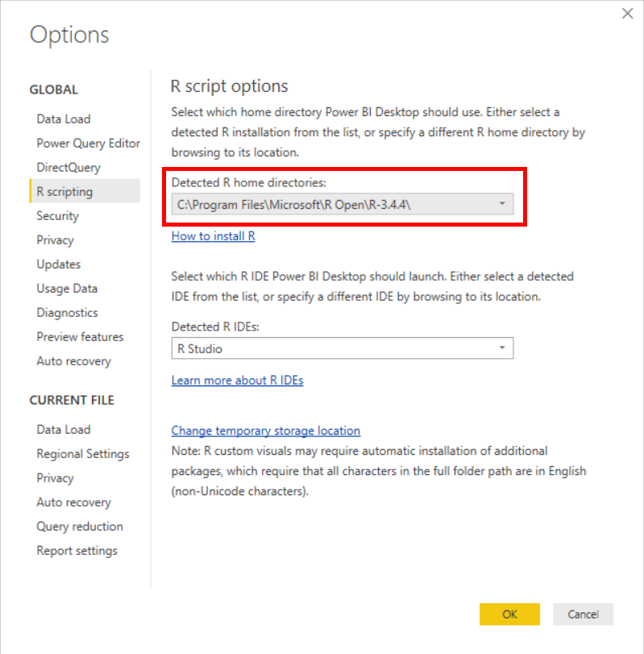The image size is (644, 654).
Task: Select the R scripting category
Action: [64, 191]
